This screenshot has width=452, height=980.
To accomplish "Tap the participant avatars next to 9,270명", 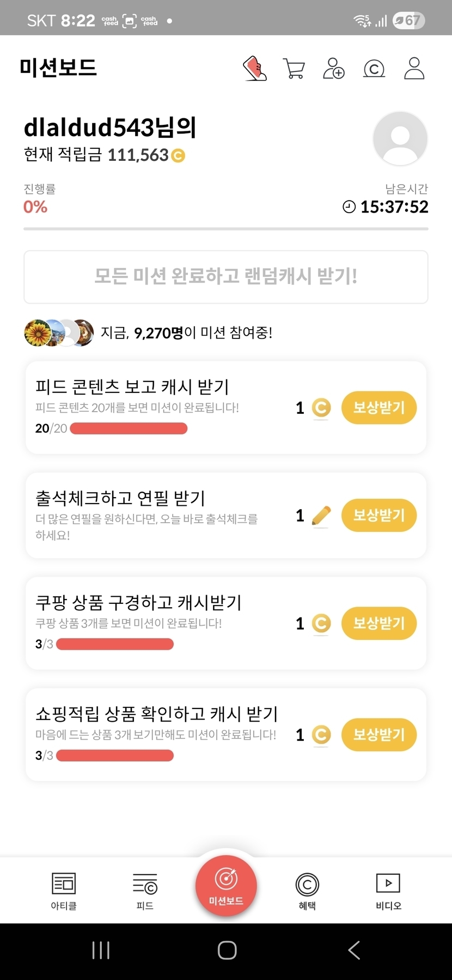I will (59, 332).
